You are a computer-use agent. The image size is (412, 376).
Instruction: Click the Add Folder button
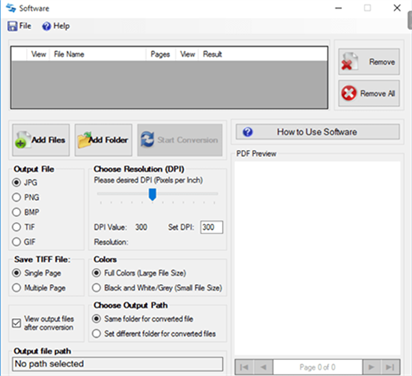103,140
